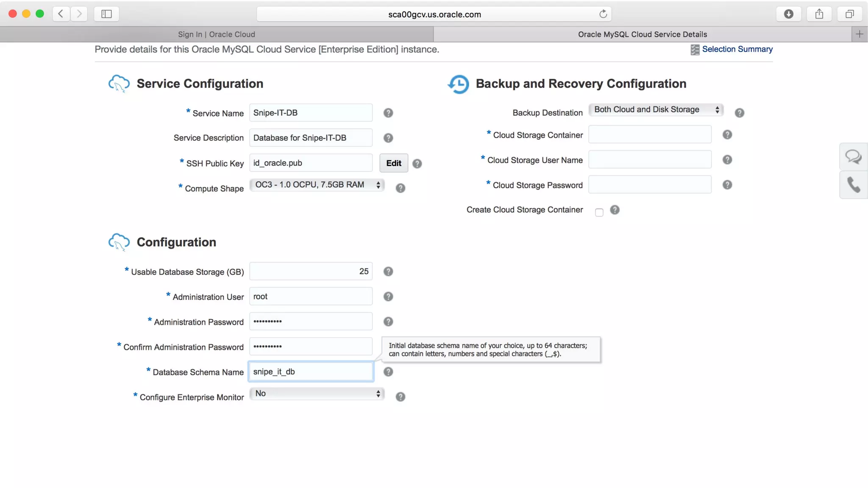Click Safari downloads icon in toolbar

788,14
